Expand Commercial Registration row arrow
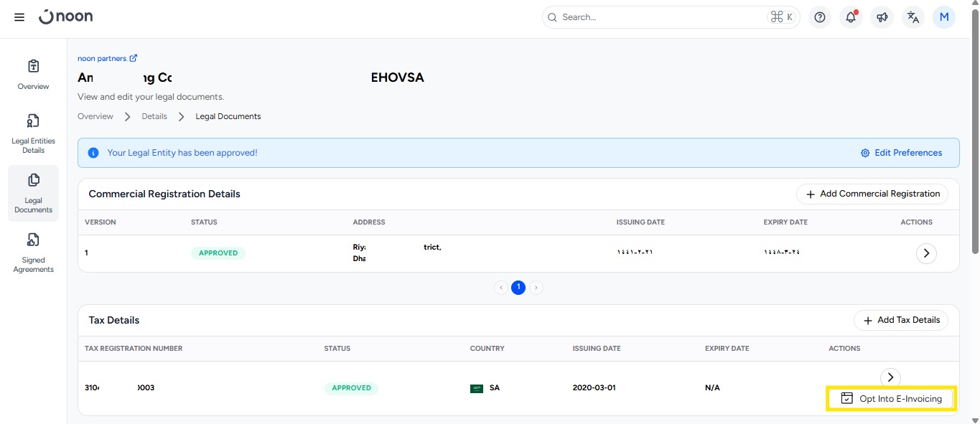980x424 pixels. pyautogui.click(x=926, y=253)
